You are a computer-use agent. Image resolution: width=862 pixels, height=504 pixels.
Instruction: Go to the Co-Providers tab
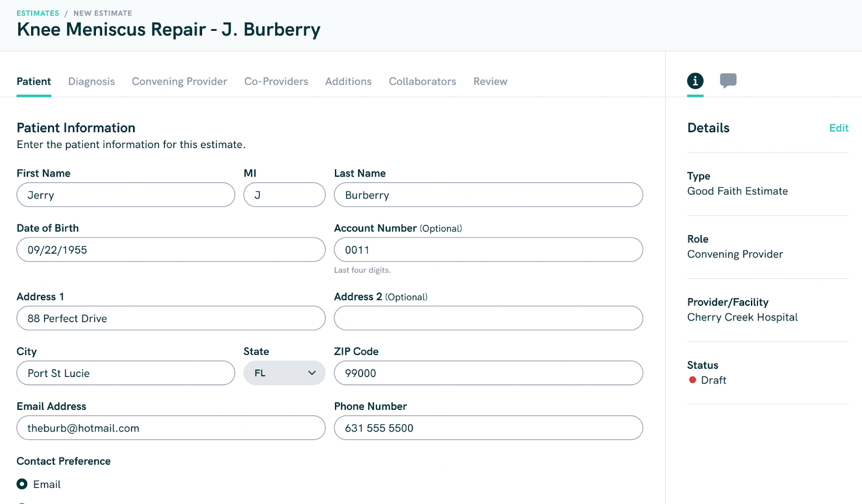276,81
